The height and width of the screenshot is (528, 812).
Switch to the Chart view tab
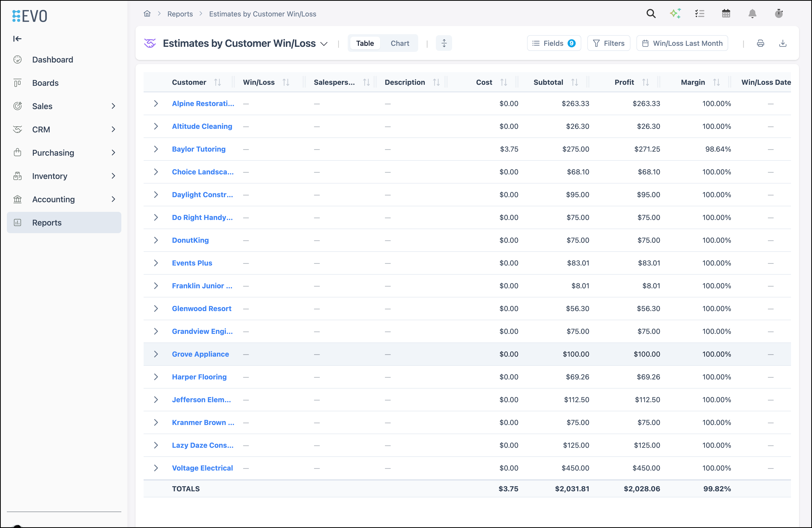coord(400,43)
